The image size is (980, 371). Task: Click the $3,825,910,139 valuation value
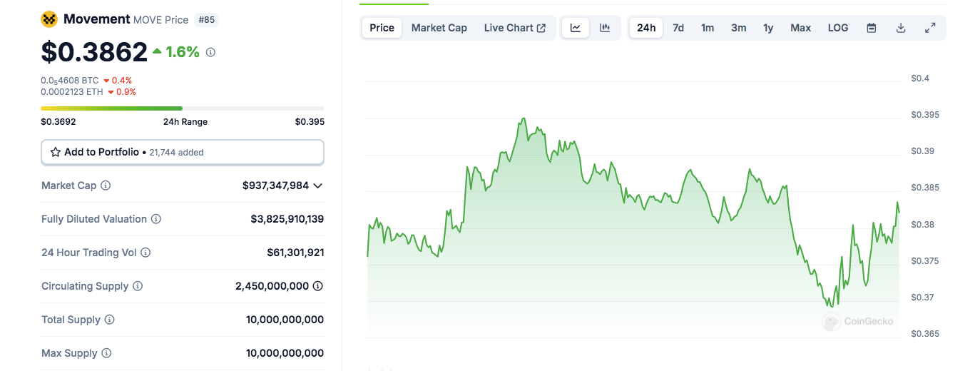point(287,219)
